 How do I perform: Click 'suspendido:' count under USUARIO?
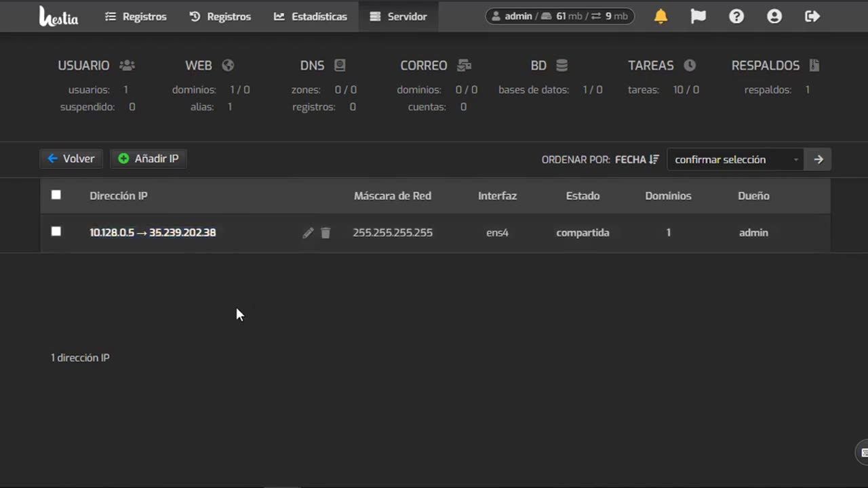coord(98,106)
